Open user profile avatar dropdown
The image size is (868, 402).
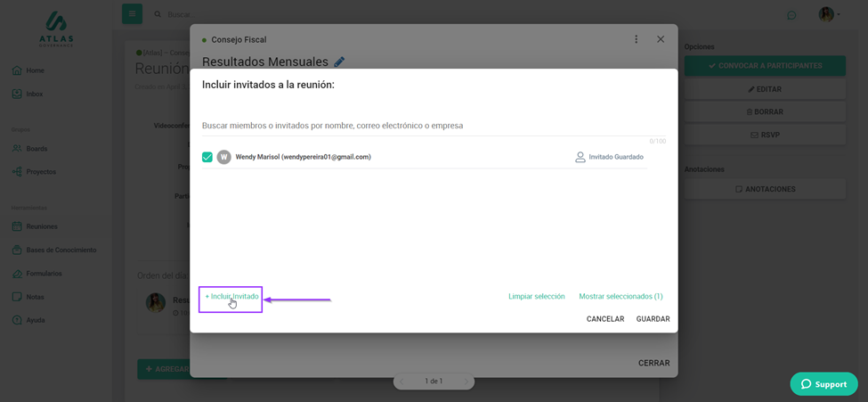pyautogui.click(x=829, y=14)
